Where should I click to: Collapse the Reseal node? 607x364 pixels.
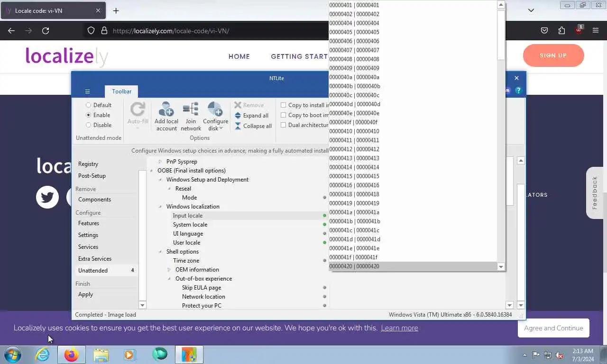coord(169,189)
